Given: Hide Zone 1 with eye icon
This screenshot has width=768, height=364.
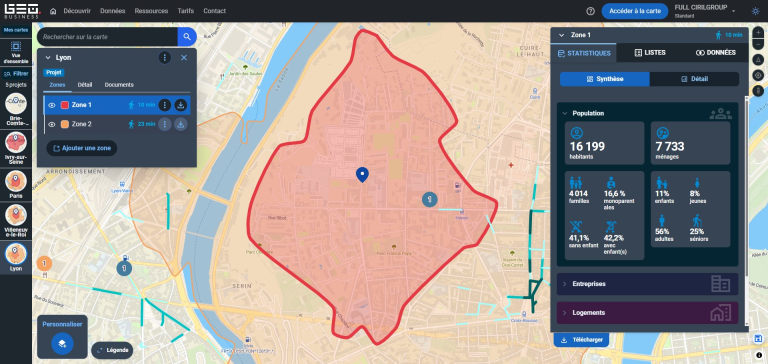Looking at the screenshot, I should point(52,105).
